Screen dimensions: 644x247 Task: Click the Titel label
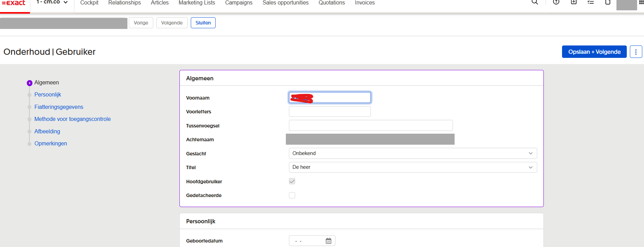point(191,167)
